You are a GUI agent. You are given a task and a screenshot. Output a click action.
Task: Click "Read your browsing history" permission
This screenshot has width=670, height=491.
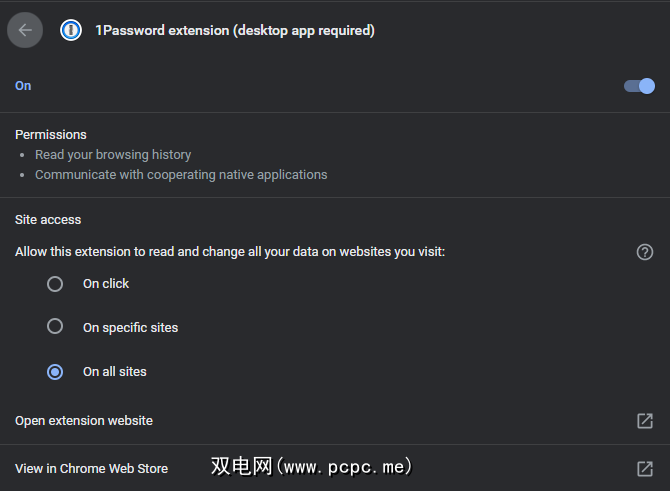tap(113, 155)
